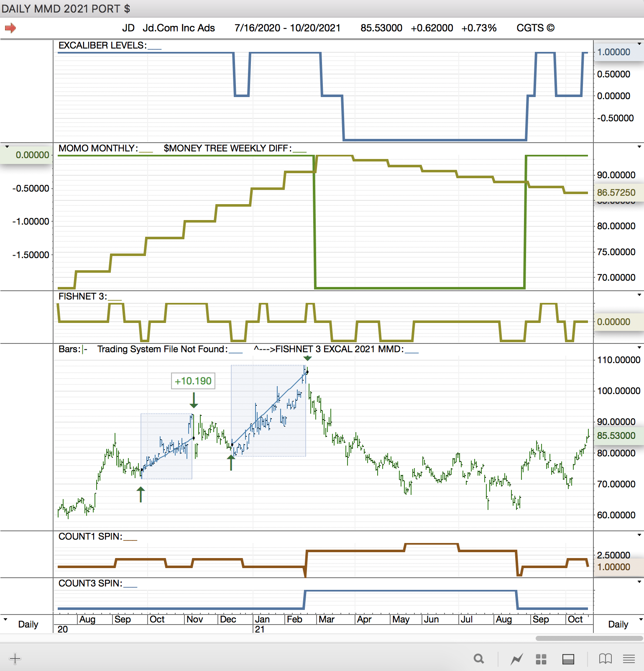Image resolution: width=644 pixels, height=671 pixels.
Task: Open the Momo Monthly pane right menu arrow
Action: tap(639, 147)
